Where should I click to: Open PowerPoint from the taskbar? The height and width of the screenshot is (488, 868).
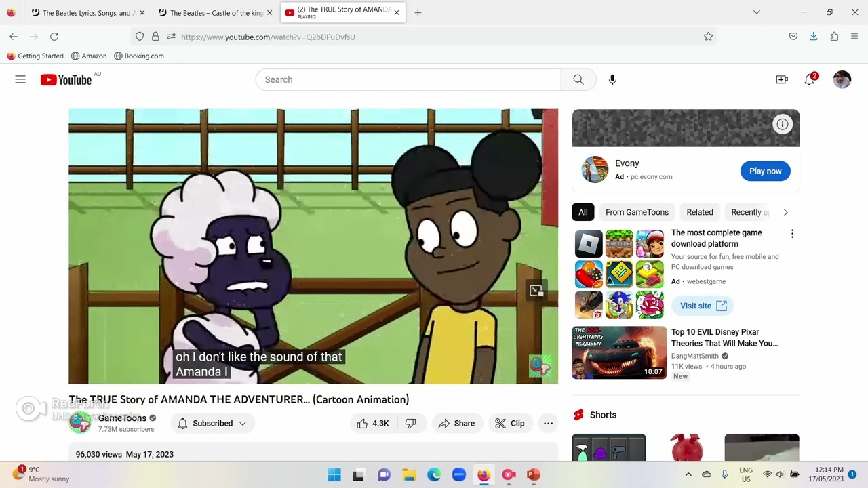[534, 474]
